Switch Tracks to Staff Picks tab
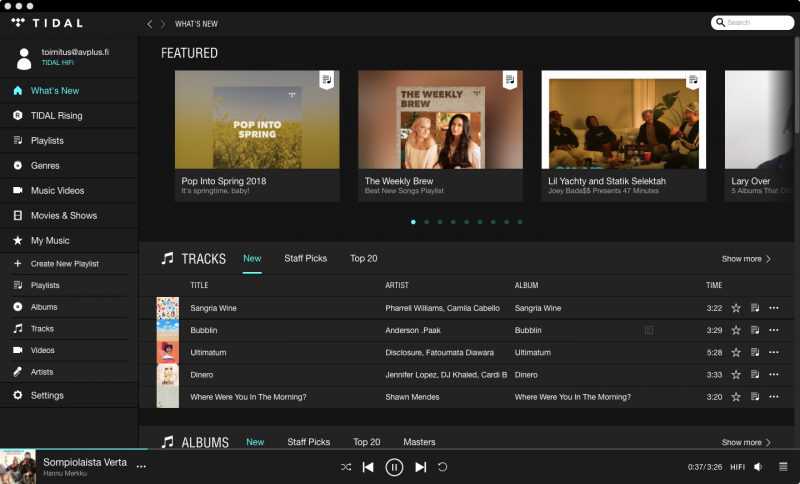Viewport: 800px width, 484px height. [x=305, y=258]
